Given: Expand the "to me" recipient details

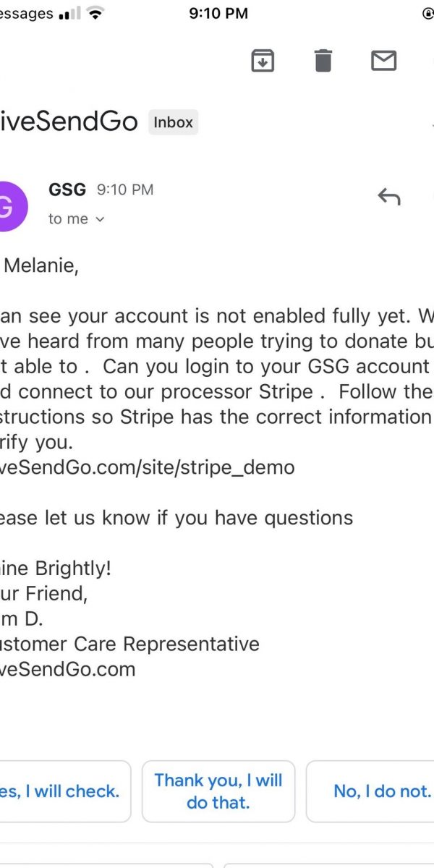Looking at the screenshot, I should (x=77, y=219).
